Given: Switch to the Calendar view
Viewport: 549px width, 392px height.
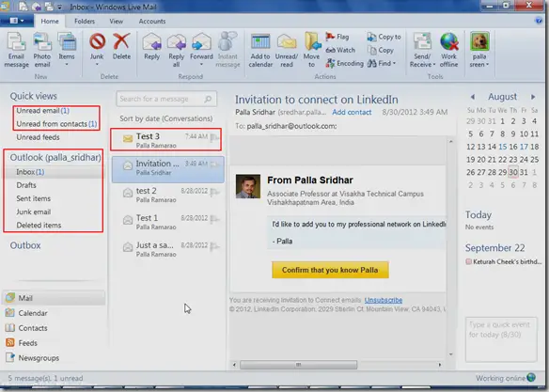Looking at the screenshot, I should 26,313.
